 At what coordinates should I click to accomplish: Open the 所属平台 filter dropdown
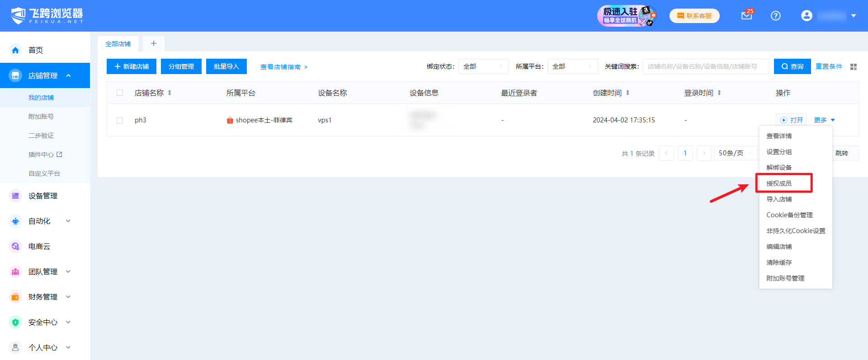572,66
